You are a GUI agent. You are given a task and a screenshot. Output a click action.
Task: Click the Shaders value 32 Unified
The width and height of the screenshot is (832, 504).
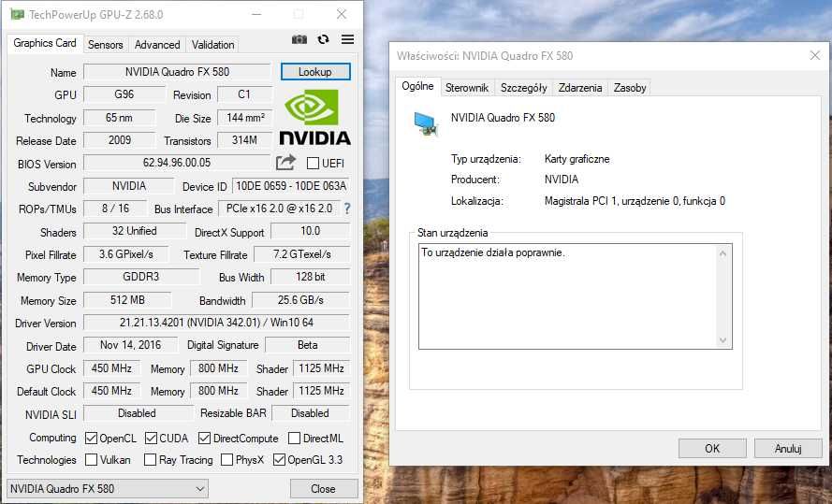point(135,231)
